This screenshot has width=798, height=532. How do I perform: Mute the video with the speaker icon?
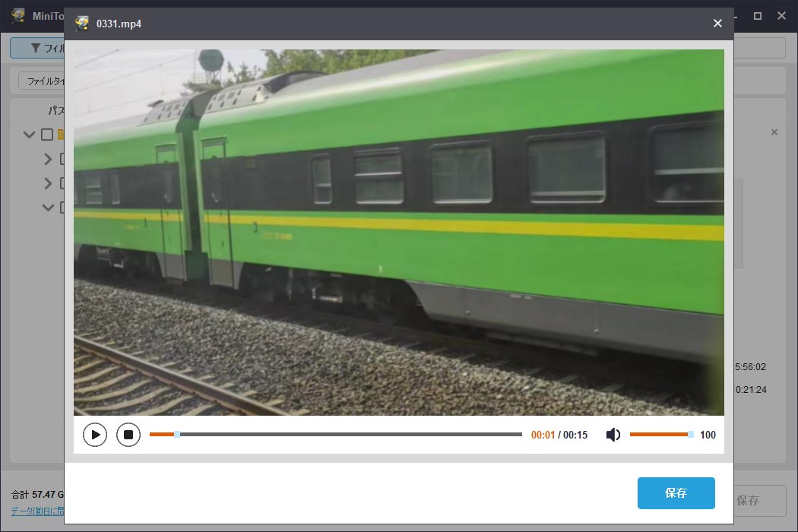[613, 435]
